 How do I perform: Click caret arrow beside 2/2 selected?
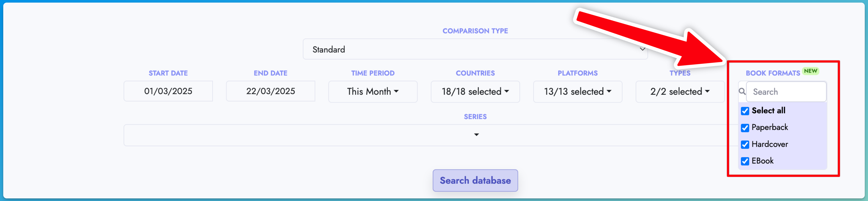click(x=707, y=91)
